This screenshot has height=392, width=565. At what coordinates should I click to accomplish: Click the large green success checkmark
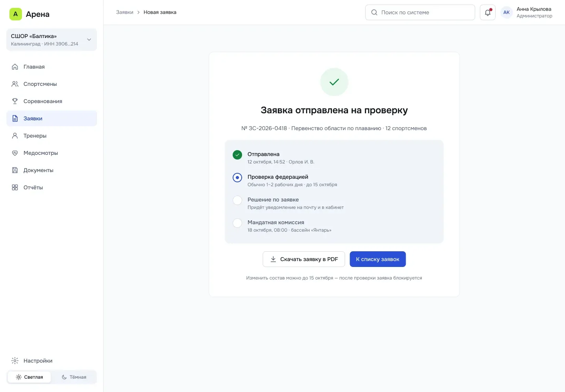tap(334, 82)
